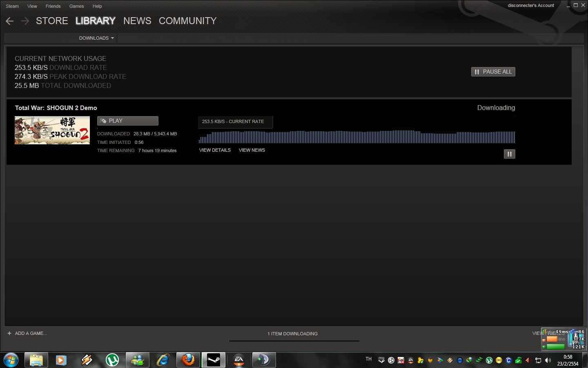Click the PAUSE ALL button
Viewport: 588px width, 368px height.
point(493,72)
